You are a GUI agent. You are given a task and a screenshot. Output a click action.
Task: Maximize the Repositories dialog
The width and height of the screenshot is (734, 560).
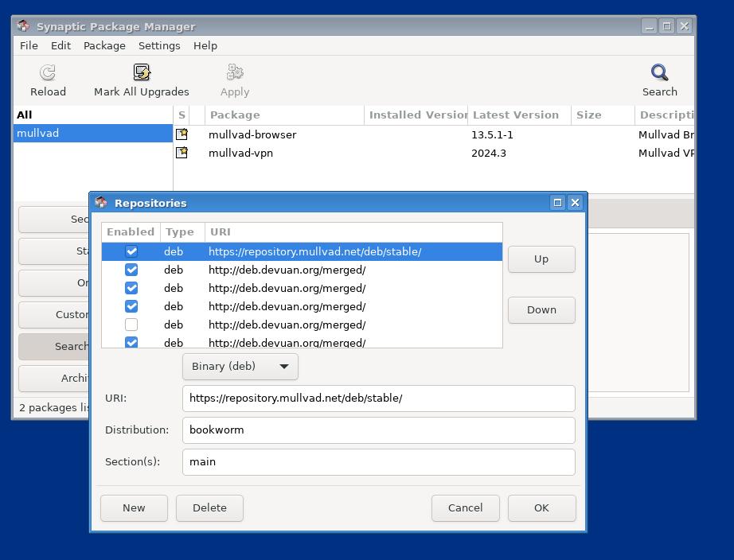557,203
